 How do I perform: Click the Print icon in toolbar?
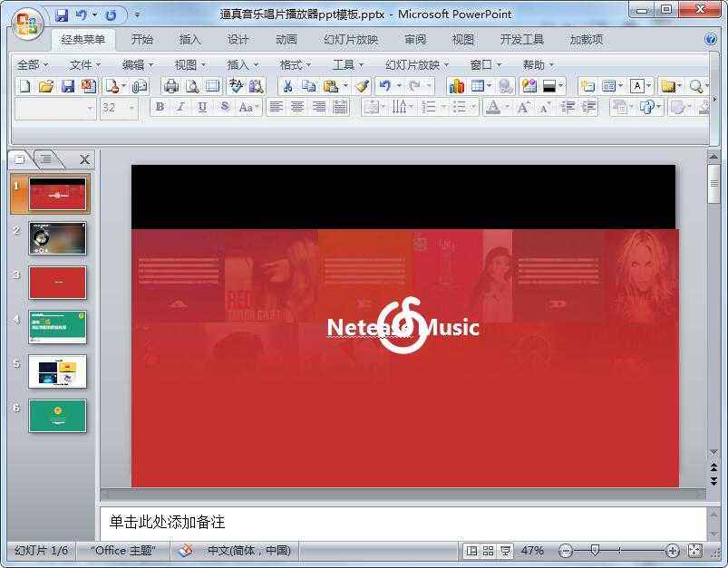click(x=170, y=86)
